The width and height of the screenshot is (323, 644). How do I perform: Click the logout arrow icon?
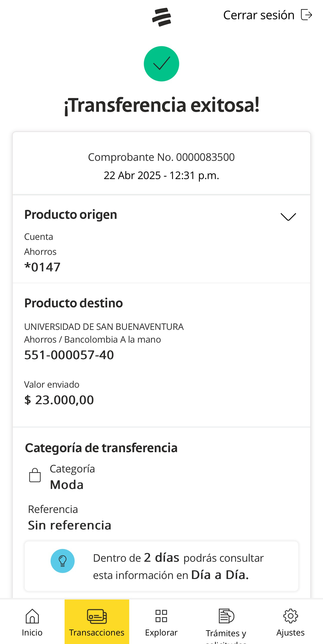(x=306, y=15)
